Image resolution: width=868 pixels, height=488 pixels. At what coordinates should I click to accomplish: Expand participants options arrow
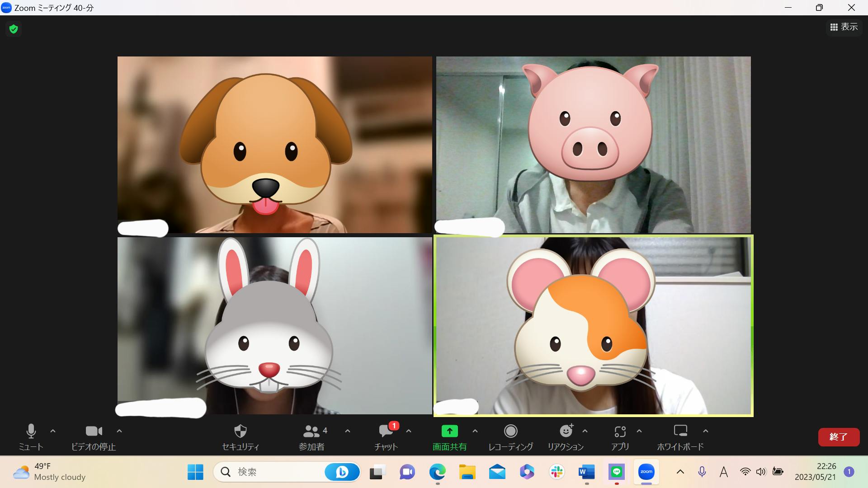(x=347, y=431)
